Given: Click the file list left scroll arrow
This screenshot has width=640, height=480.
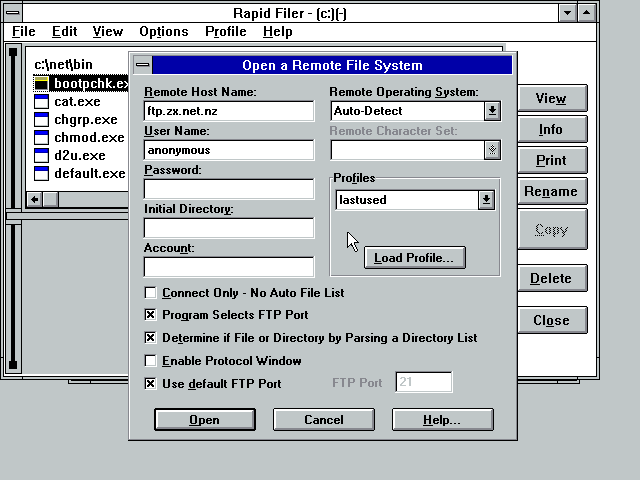Looking at the screenshot, I should click(x=35, y=199).
